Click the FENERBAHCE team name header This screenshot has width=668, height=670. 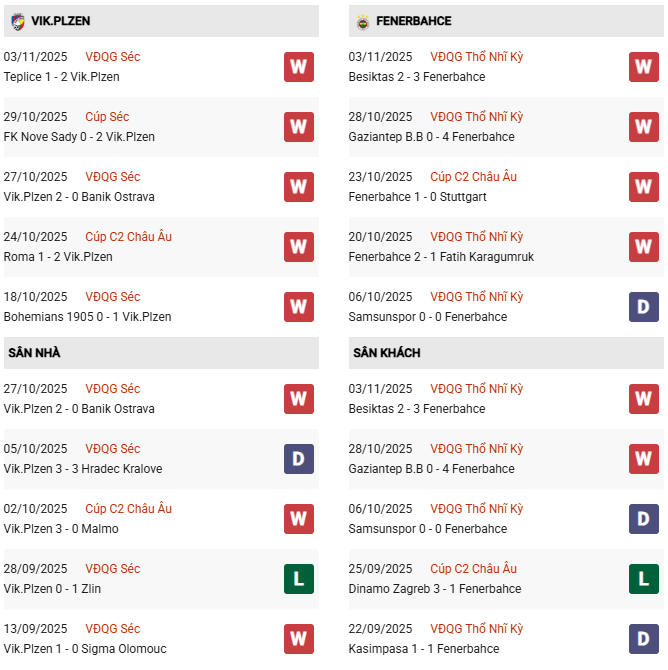click(x=413, y=21)
